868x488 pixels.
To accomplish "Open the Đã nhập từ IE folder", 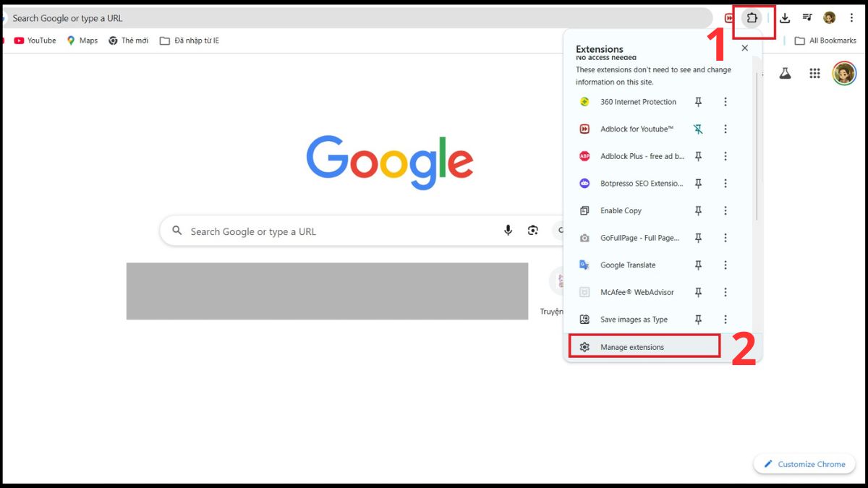I will pyautogui.click(x=189, y=40).
